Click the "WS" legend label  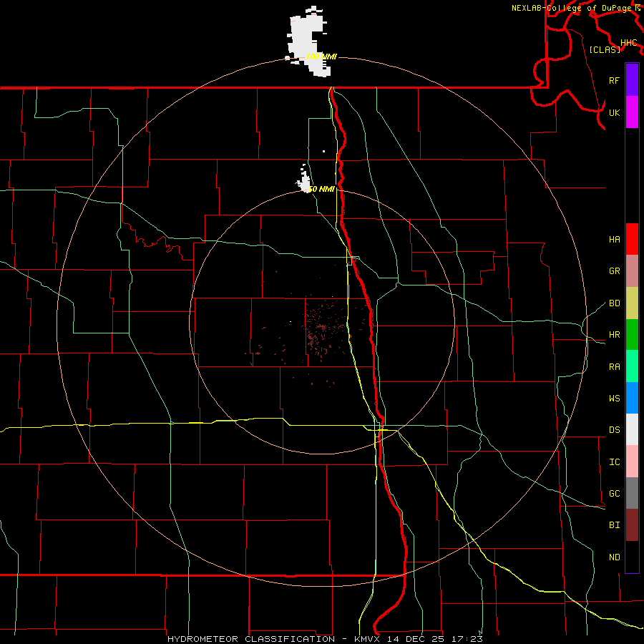(x=614, y=398)
